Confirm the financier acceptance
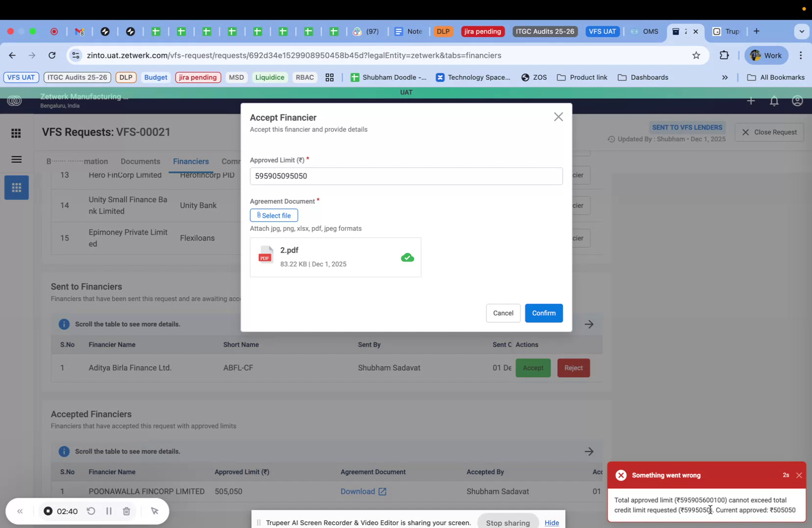This screenshot has width=812, height=528. coord(544,313)
